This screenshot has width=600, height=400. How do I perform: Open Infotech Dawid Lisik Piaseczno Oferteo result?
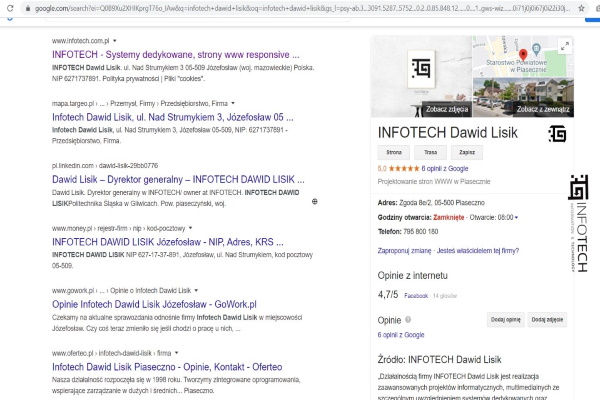(167, 367)
